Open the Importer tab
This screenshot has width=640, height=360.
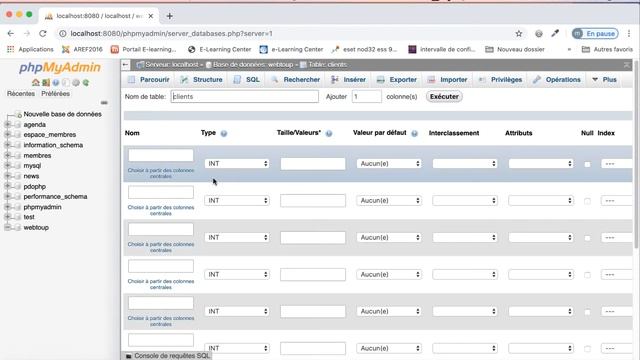tap(447, 80)
